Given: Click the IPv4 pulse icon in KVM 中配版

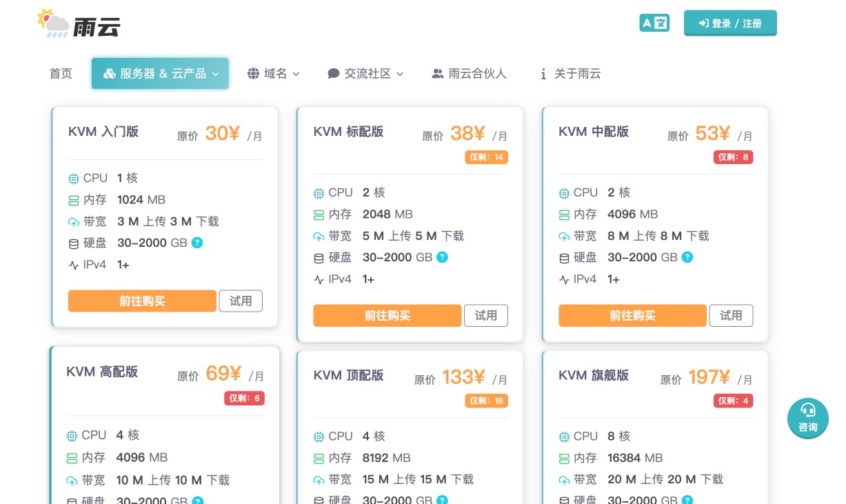Looking at the screenshot, I should [x=564, y=279].
